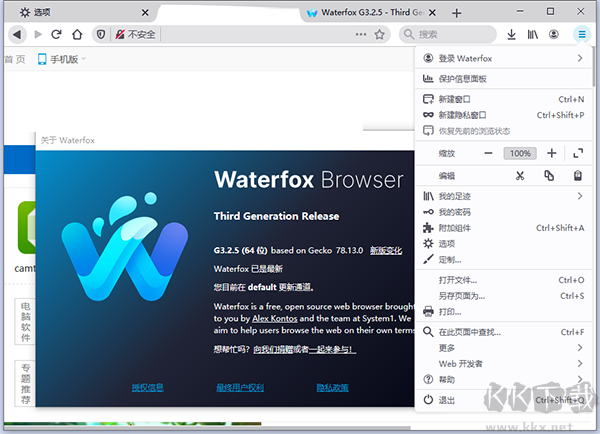Expand 我的足迹 submenu
Viewport: 600px width, 434px height.
tap(504, 196)
